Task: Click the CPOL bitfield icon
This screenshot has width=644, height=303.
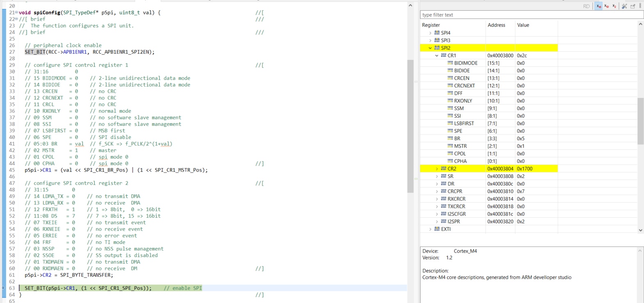Action: (450, 154)
